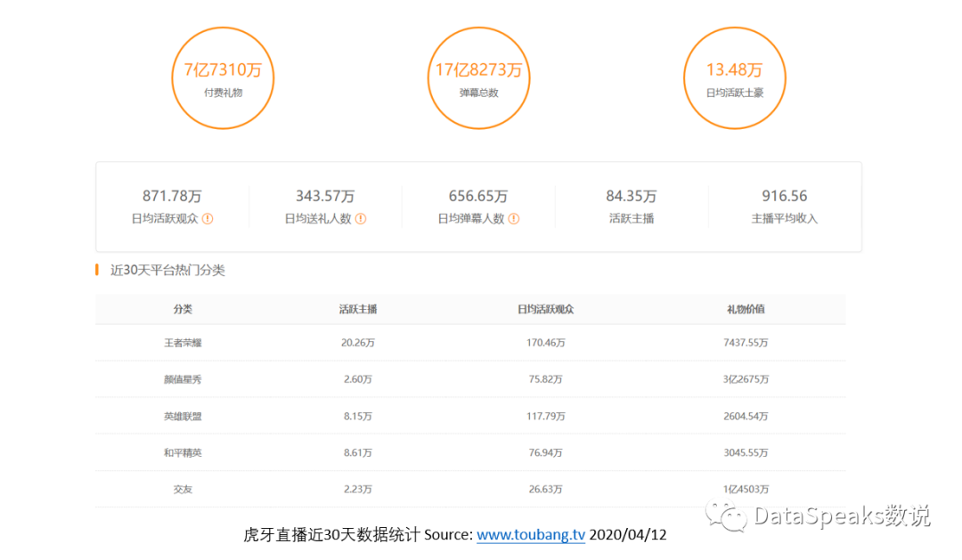Click the 75.82万 daily viewers cell
The image size is (962, 560).
point(545,379)
